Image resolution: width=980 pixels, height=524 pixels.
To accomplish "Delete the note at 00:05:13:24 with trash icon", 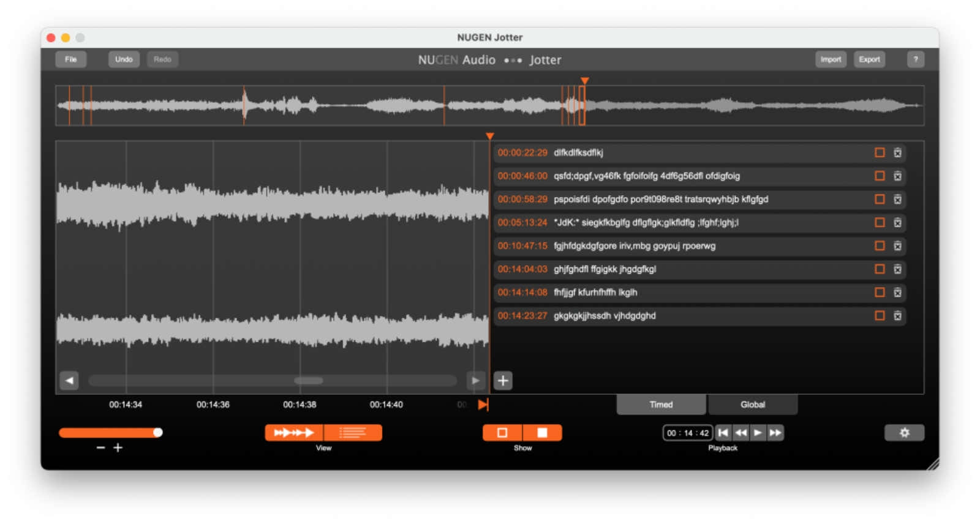I will [897, 222].
